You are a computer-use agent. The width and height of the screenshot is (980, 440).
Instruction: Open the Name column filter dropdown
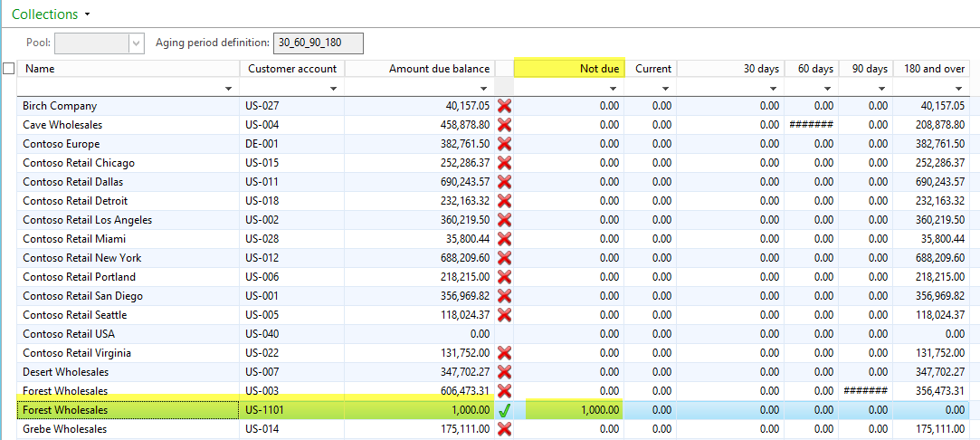(226, 89)
